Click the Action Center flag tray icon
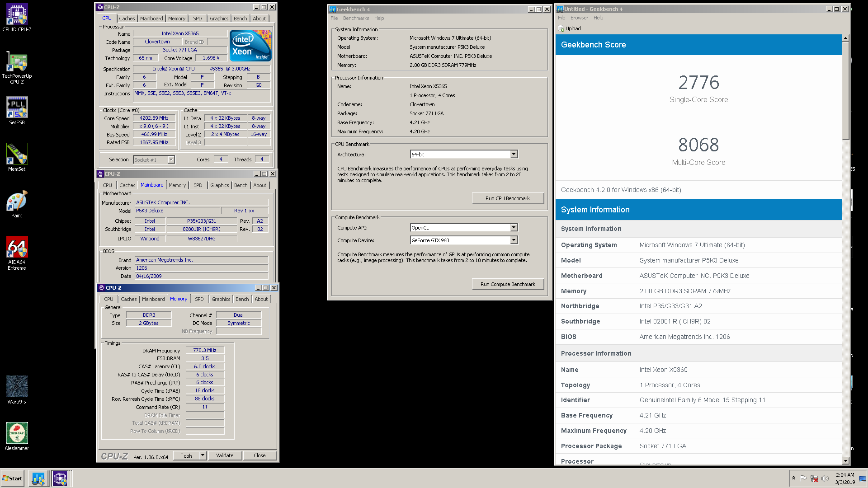 pyautogui.click(x=803, y=479)
